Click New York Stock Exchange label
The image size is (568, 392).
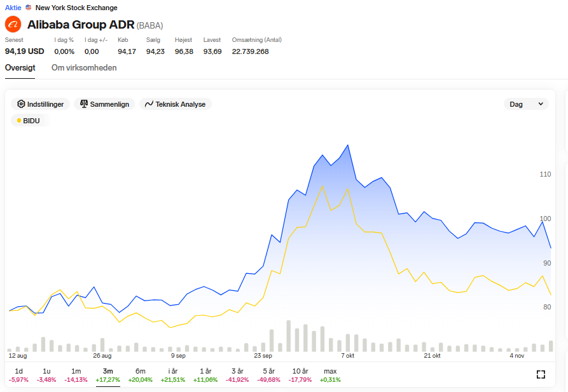76,8
